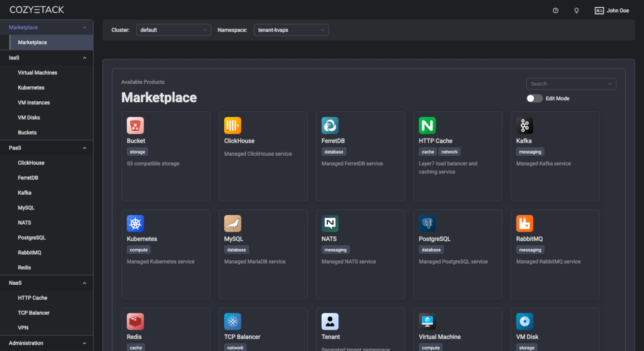Image resolution: width=644 pixels, height=351 pixels.
Task: Open the Cluster dropdown
Action: tap(173, 30)
